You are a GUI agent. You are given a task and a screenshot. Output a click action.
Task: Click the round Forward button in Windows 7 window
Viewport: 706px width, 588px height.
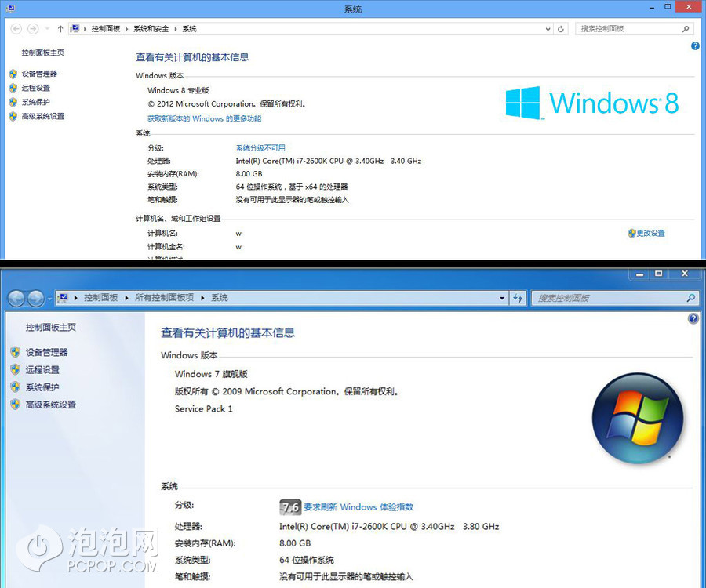[36, 299]
